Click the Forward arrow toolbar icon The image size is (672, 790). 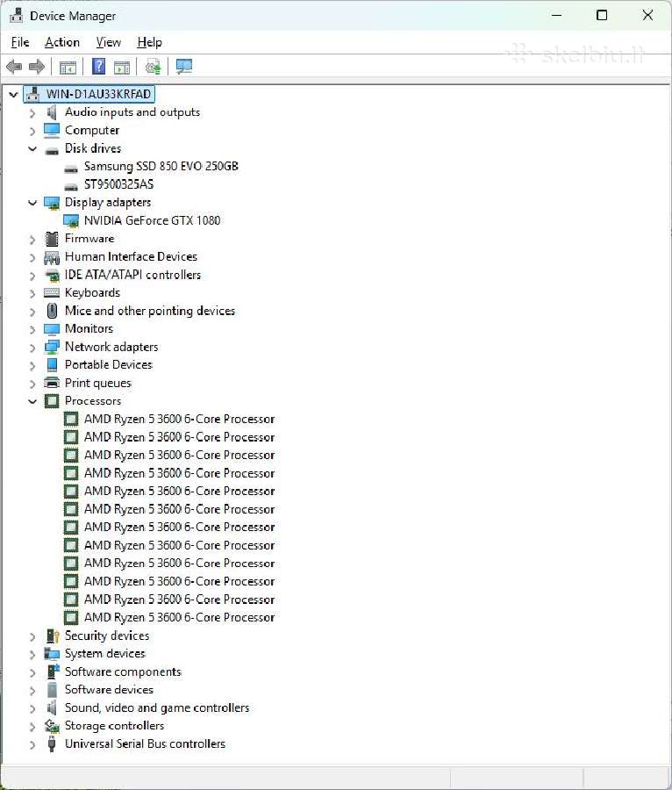(x=37, y=67)
